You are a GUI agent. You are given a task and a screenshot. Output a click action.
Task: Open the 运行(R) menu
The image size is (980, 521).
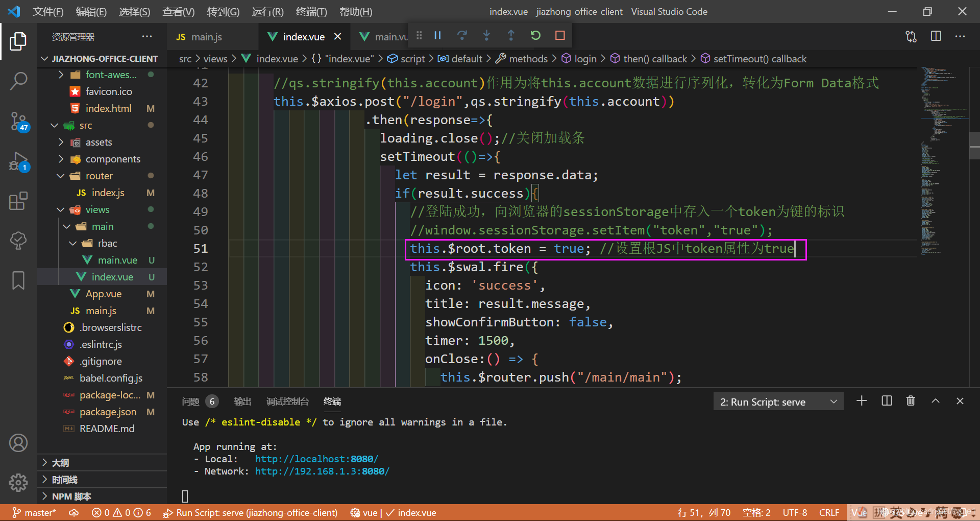pyautogui.click(x=267, y=11)
